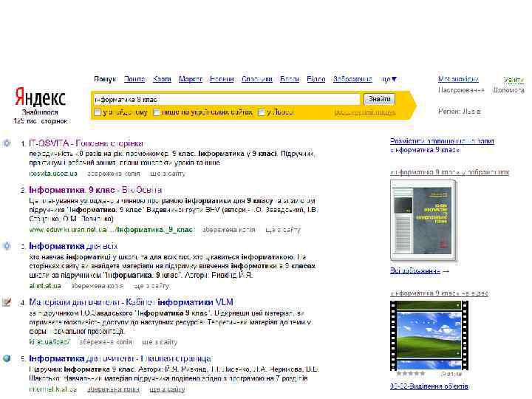Open 'Всі зображення' link
532x399 pixels.
pos(415,270)
